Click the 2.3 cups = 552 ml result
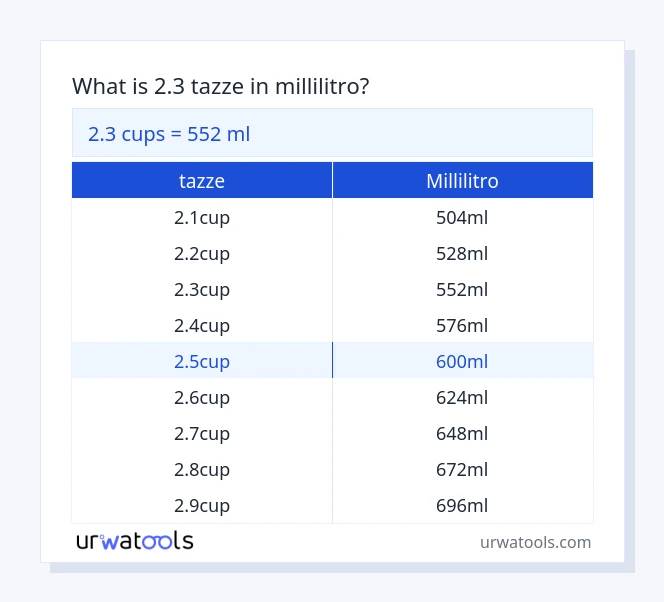Screen dimensions: 664x602 [169, 134]
